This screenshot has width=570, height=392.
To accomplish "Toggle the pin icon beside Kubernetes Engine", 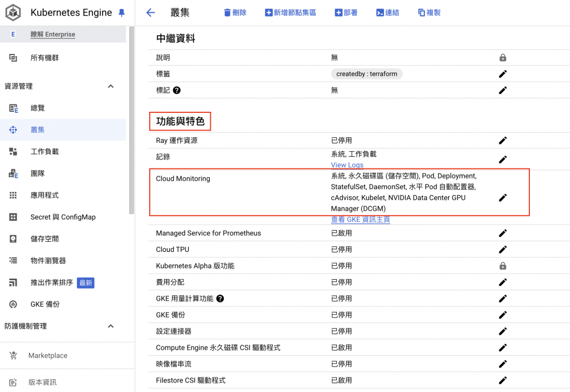I will [122, 13].
